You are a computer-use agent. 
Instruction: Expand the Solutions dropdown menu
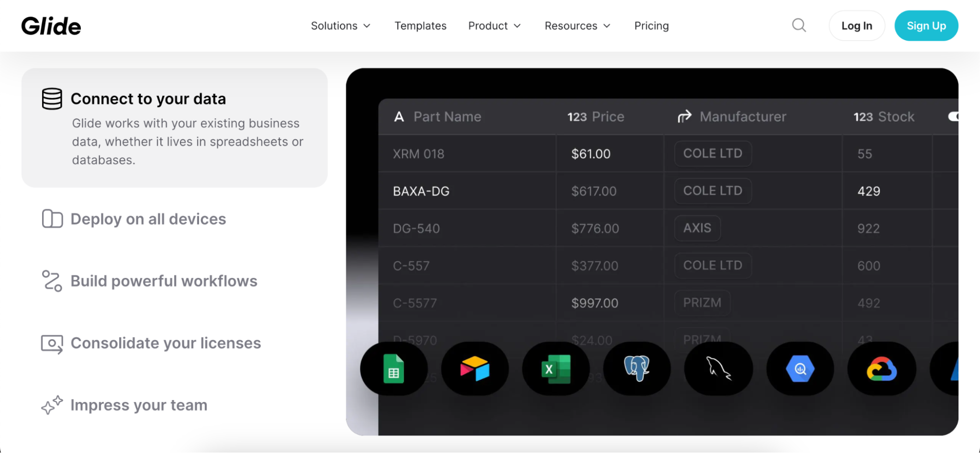(341, 26)
